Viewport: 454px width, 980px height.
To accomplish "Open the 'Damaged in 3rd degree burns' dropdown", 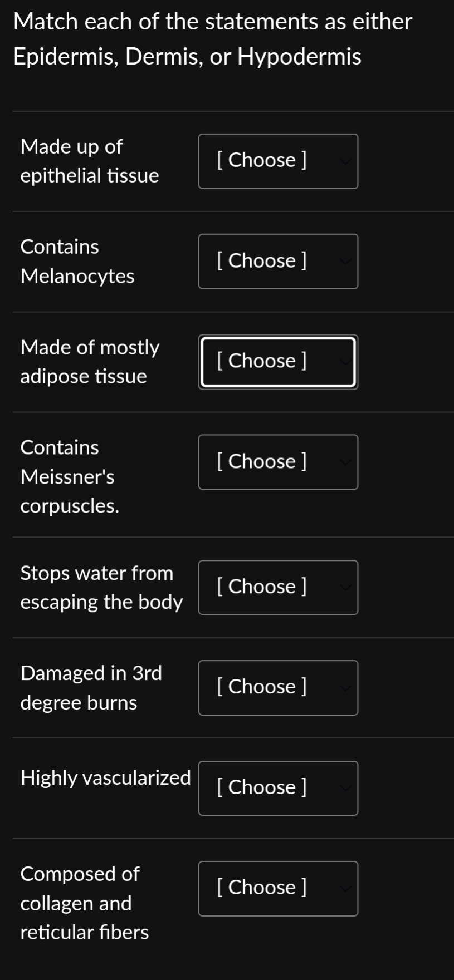I will click(x=277, y=688).
